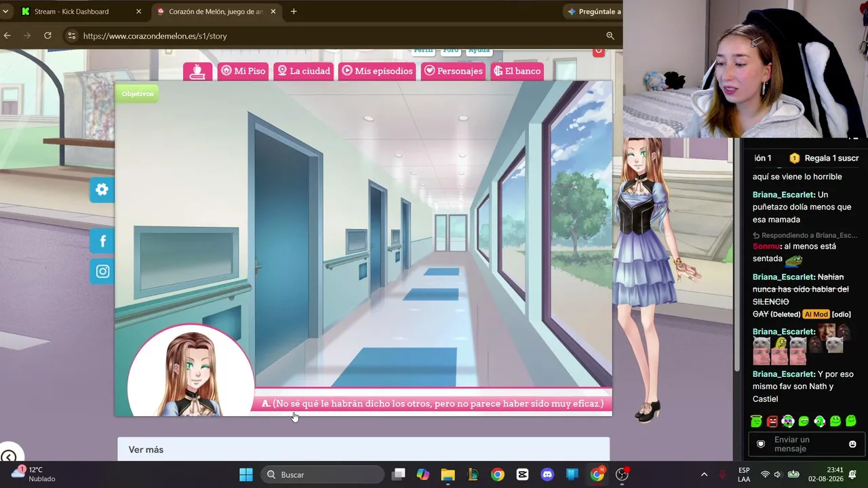Open the Personajes tab

click(x=453, y=71)
